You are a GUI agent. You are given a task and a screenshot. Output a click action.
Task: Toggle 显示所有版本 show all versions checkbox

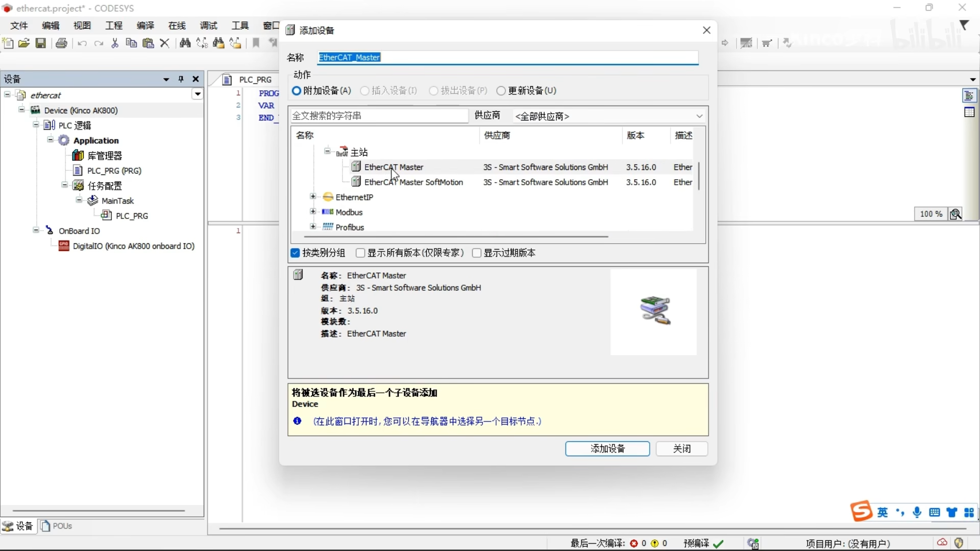360,253
